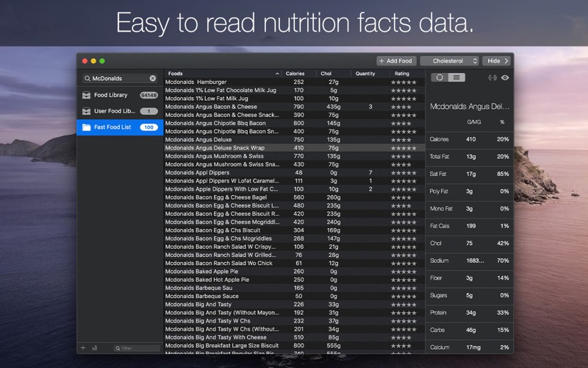Select the Fast Food List folder

click(120, 127)
